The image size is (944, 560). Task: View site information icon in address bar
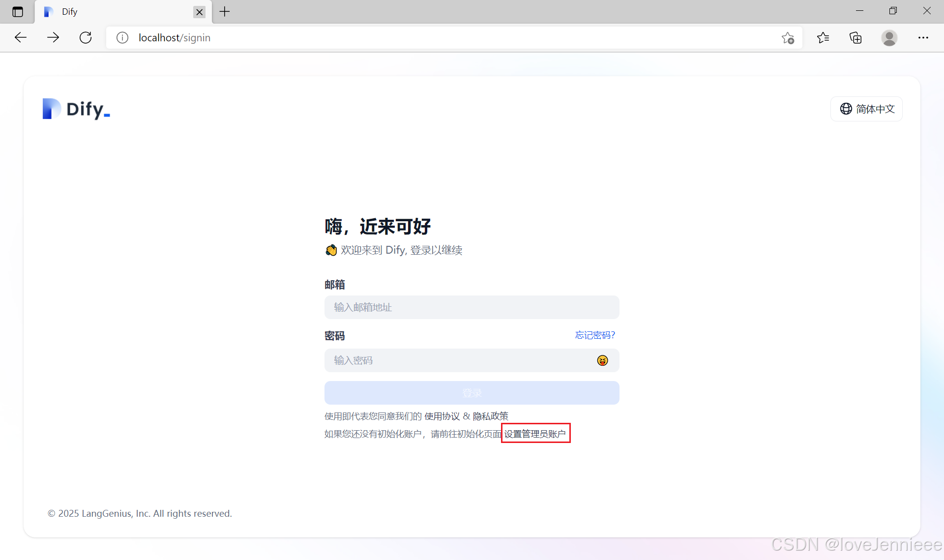pyautogui.click(x=122, y=37)
